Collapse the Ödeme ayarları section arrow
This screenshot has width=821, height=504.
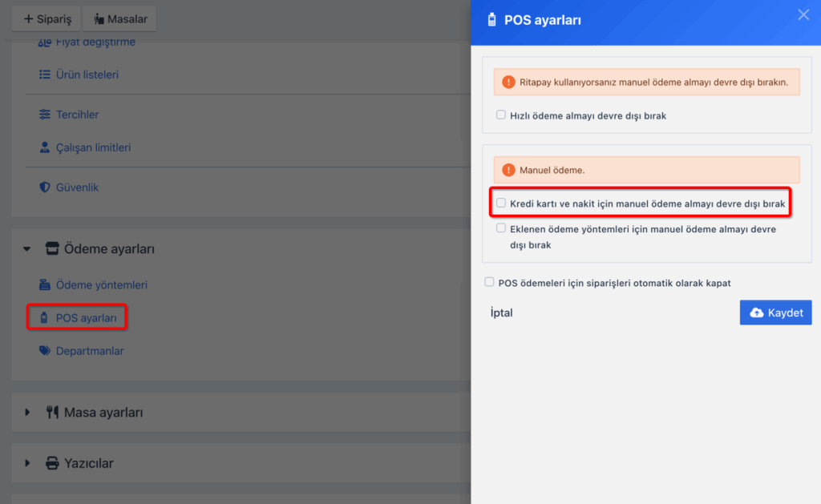click(x=27, y=249)
